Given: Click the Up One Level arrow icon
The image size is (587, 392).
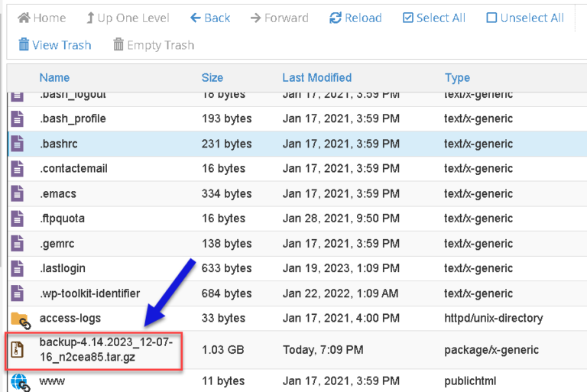Looking at the screenshot, I should click(90, 18).
